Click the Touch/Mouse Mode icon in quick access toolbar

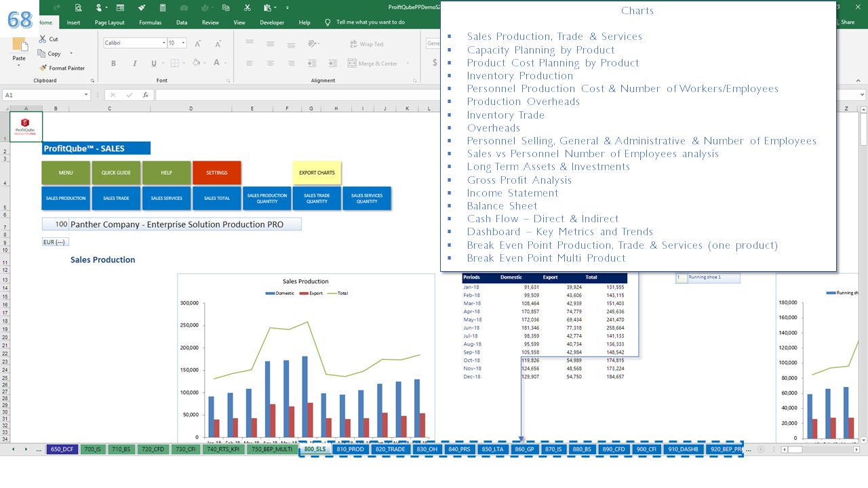coord(100,7)
